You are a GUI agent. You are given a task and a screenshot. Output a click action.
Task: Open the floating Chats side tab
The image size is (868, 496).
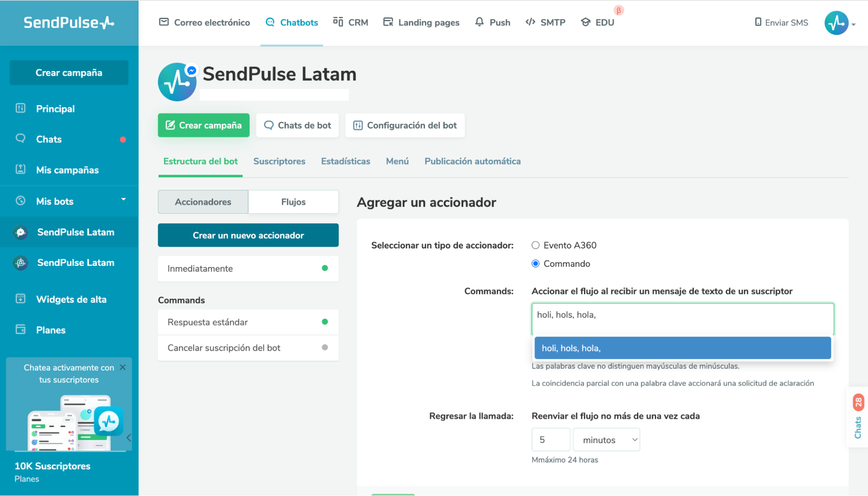[x=858, y=417]
